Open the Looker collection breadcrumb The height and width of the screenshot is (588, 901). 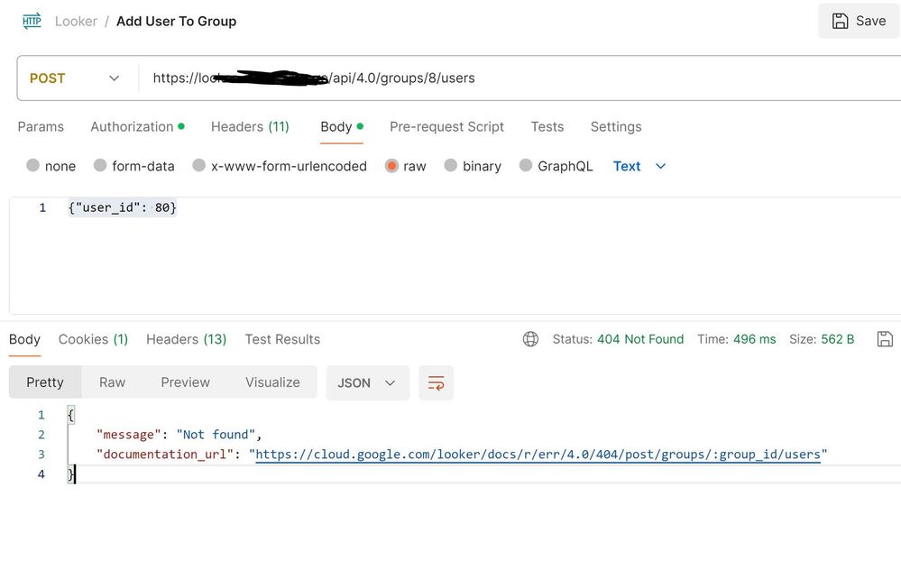[76, 22]
